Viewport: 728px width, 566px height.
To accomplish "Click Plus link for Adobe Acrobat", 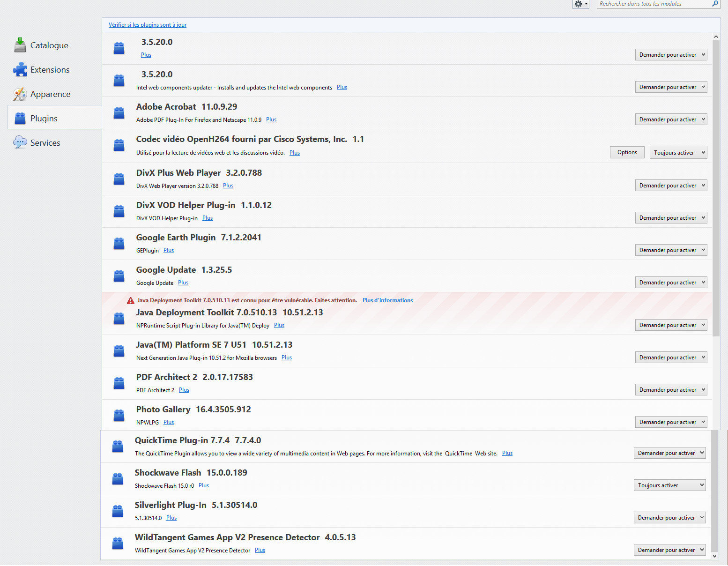I will pos(271,120).
